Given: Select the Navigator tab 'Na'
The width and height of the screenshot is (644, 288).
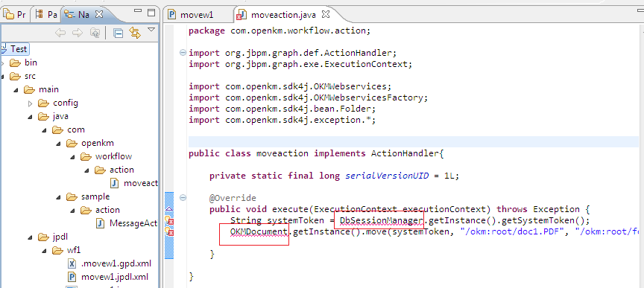Looking at the screenshot, I should [78, 15].
